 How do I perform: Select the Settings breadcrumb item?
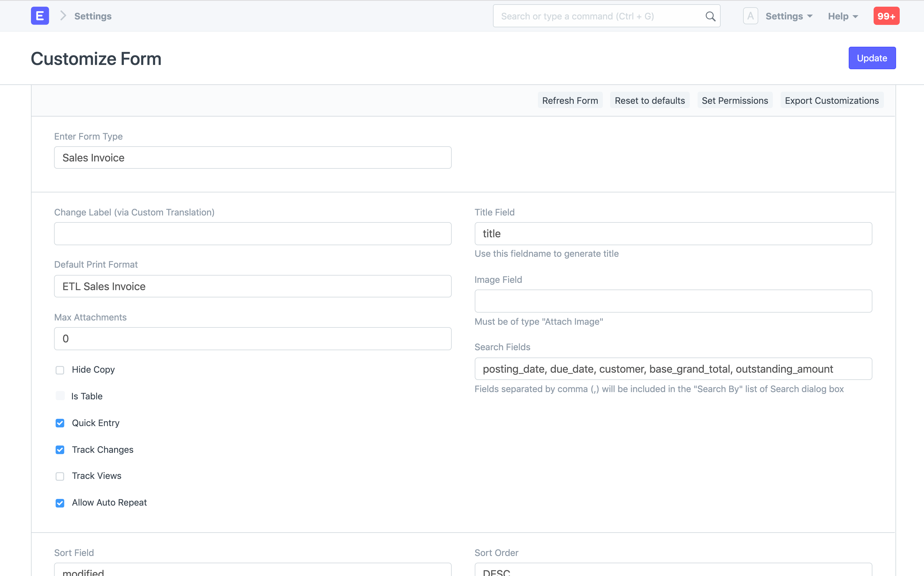(x=92, y=16)
